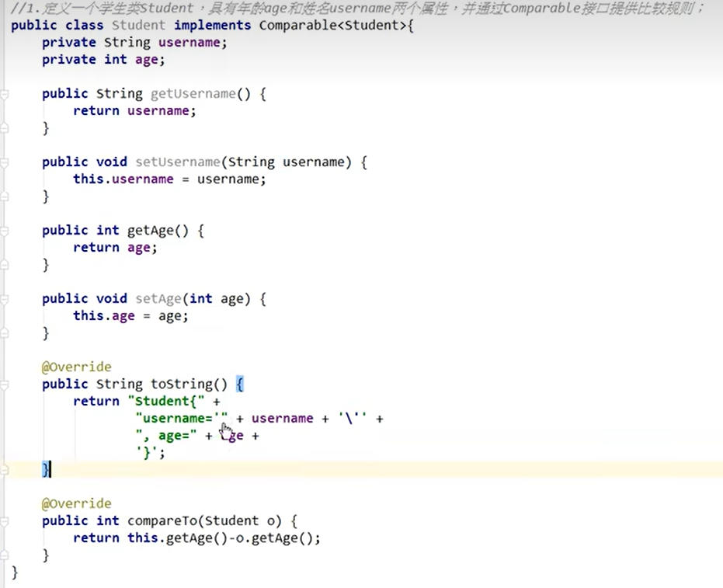Click the 'Student o' parameter in compareTo
The image size is (723, 588).
click(240, 520)
